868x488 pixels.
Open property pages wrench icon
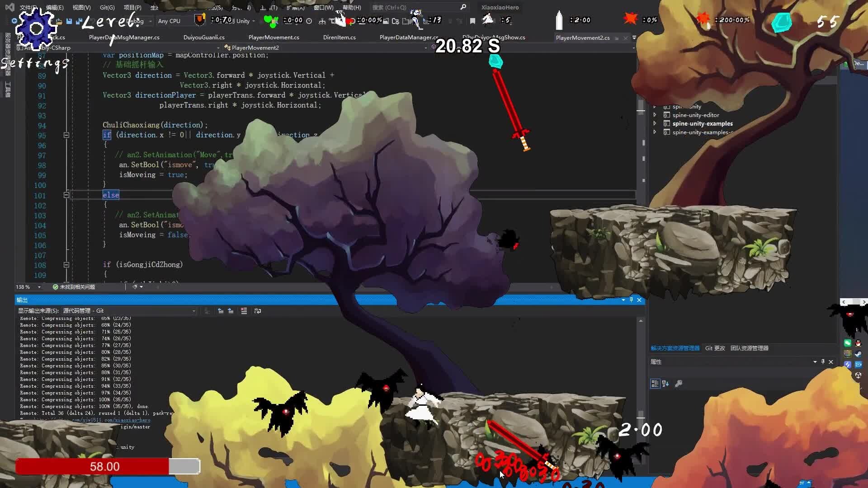(x=679, y=384)
